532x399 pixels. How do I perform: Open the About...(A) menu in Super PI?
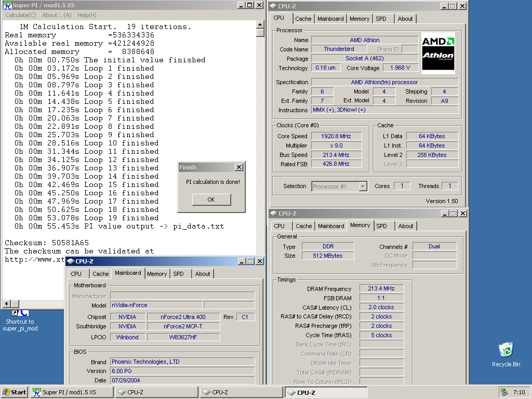[x=57, y=15]
